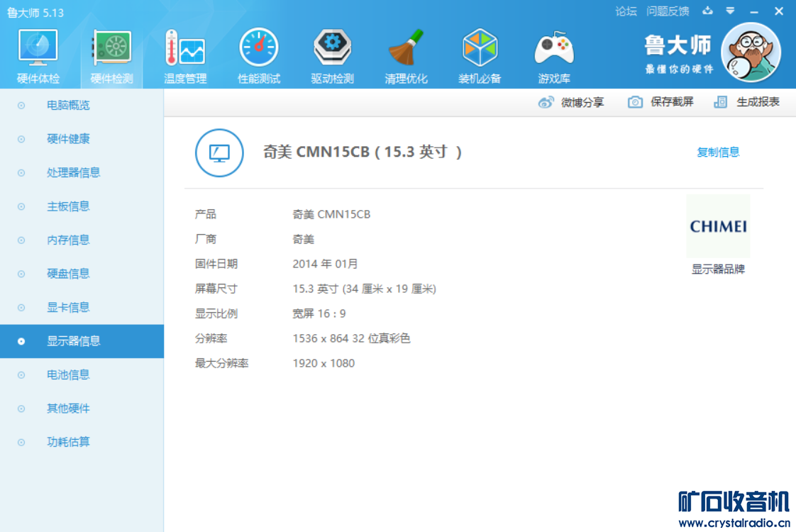This screenshot has height=532, width=796.
Task: Click the 显卡信息 radio bullet
Action: (21, 308)
